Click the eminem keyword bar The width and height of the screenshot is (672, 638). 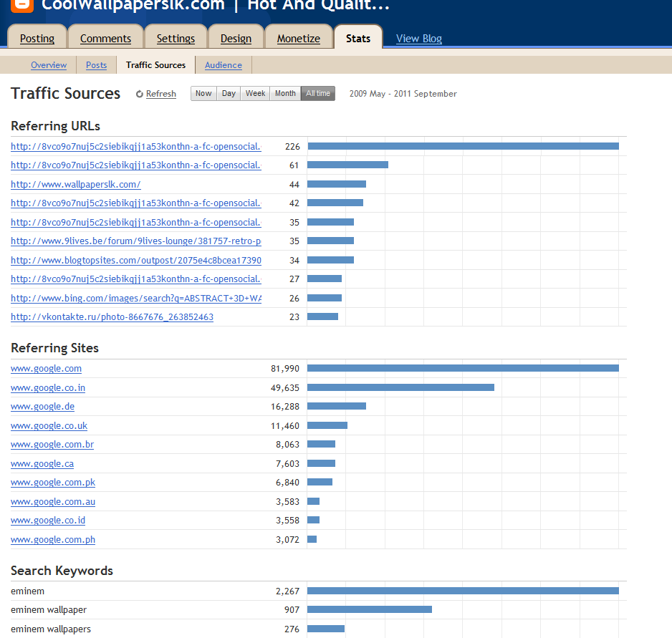pyautogui.click(x=463, y=591)
